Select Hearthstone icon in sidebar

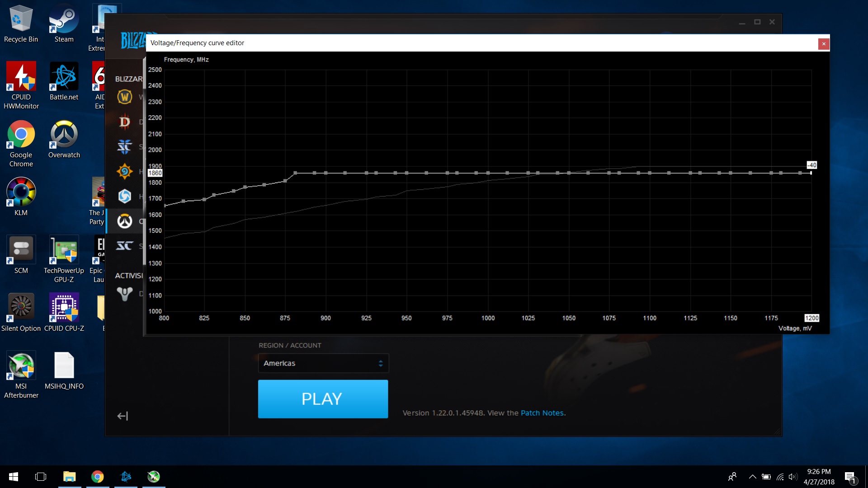click(125, 171)
